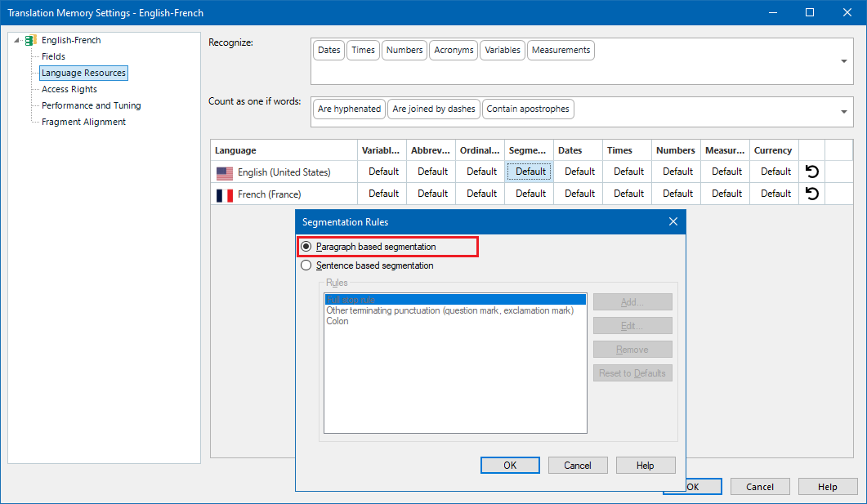Click English Measurements Default cell
This screenshot has width=867, height=504.
pos(726,172)
